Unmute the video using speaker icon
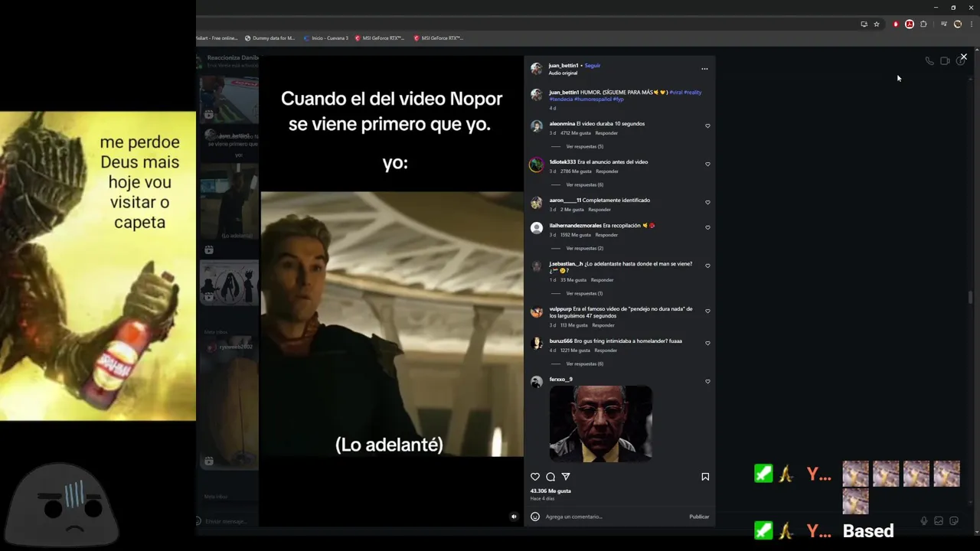980x551 pixels. click(514, 517)
